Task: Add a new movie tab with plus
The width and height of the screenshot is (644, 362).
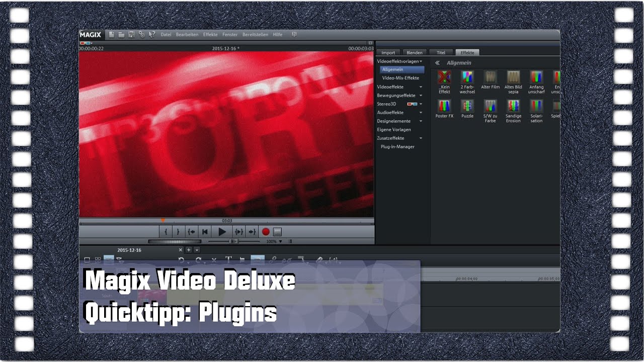Action: pyautogui.click(x=189, y=249)
